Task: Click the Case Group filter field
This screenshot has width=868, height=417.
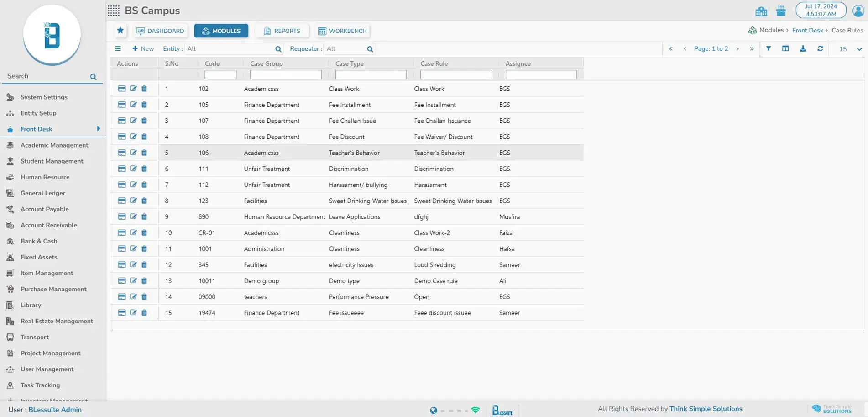Action: click(x=286, y=74)
